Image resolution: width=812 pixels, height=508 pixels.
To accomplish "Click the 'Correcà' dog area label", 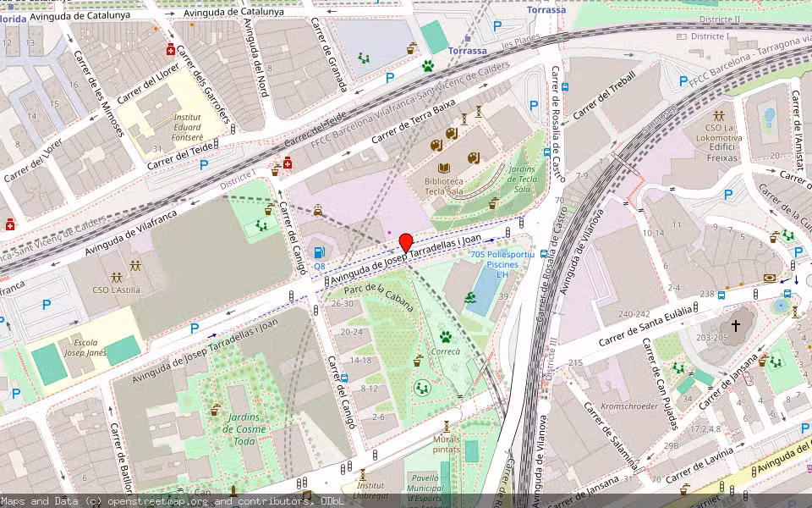I will pos(446,351).
